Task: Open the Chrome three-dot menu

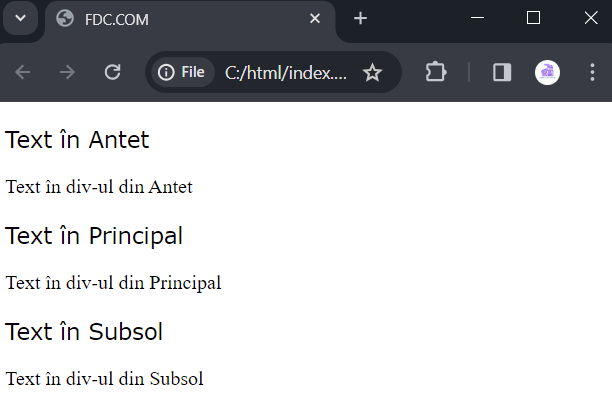Action: pyautogui.click(x=592, y=72)
